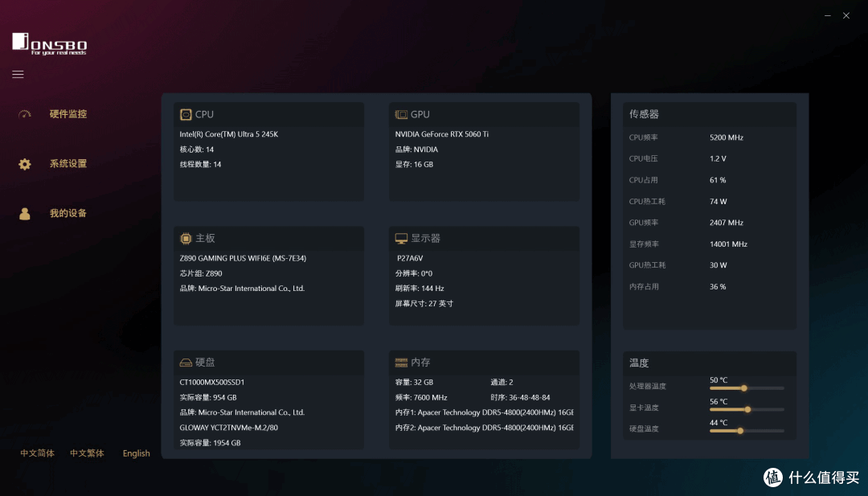Click the 频率: 7600 MHz line
868x496 pixels.
[421, 398]
